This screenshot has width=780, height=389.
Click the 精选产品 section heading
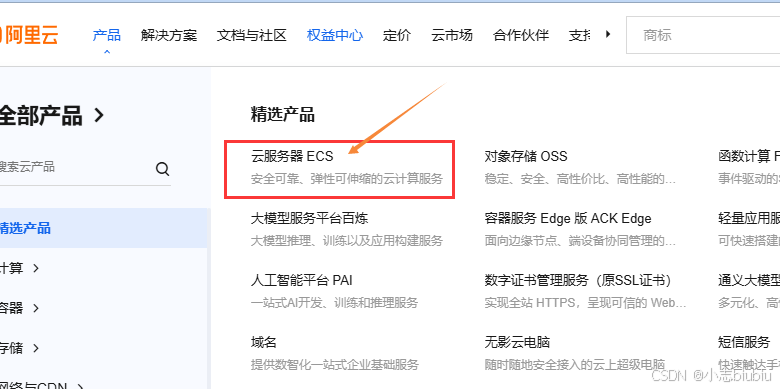click(283, 114)
